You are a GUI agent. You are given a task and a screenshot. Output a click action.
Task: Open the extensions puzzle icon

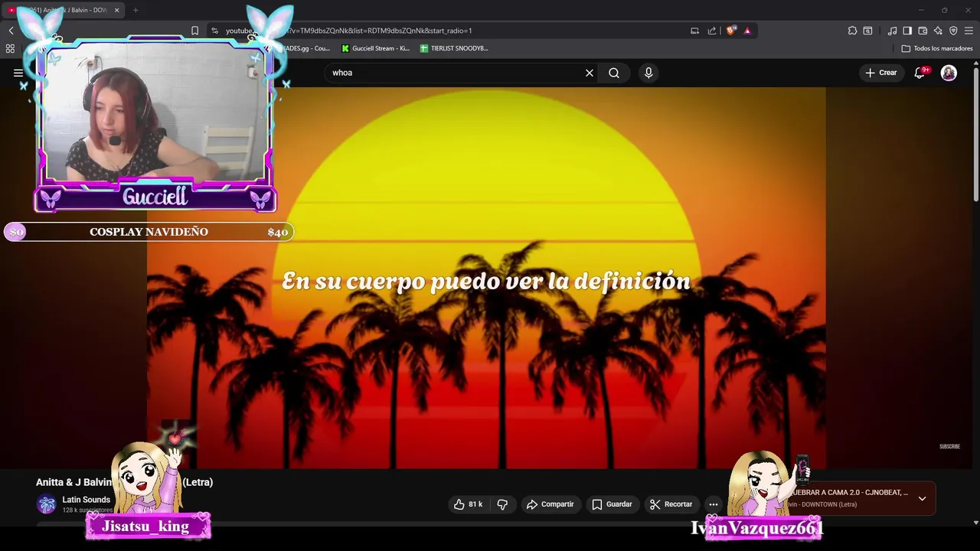pos(852,31)
